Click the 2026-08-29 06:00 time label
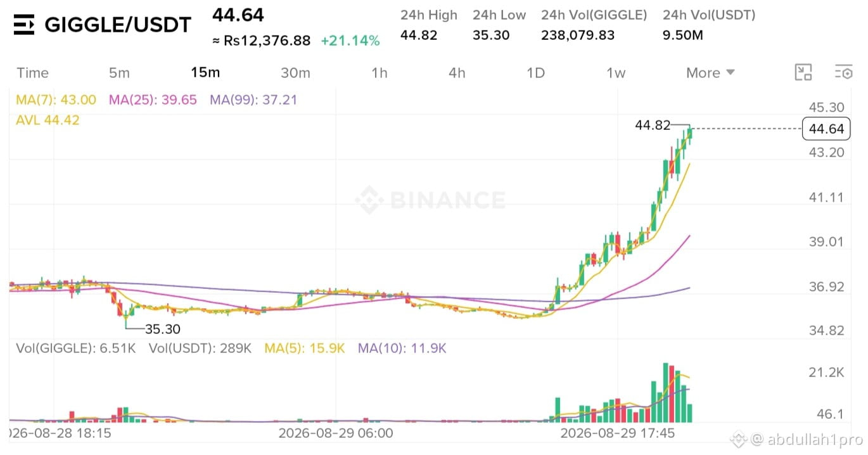This screenshot has height=455, width=868. coord(336,433)
